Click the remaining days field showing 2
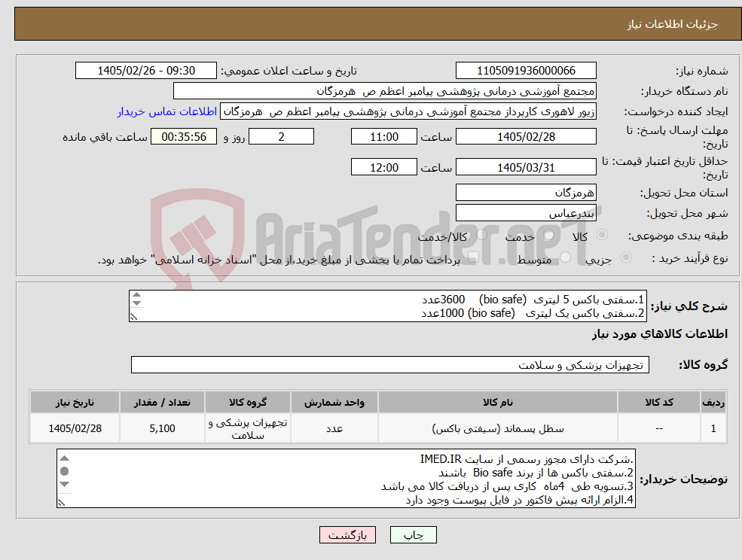The image size is (742, 560). (281, 137)
